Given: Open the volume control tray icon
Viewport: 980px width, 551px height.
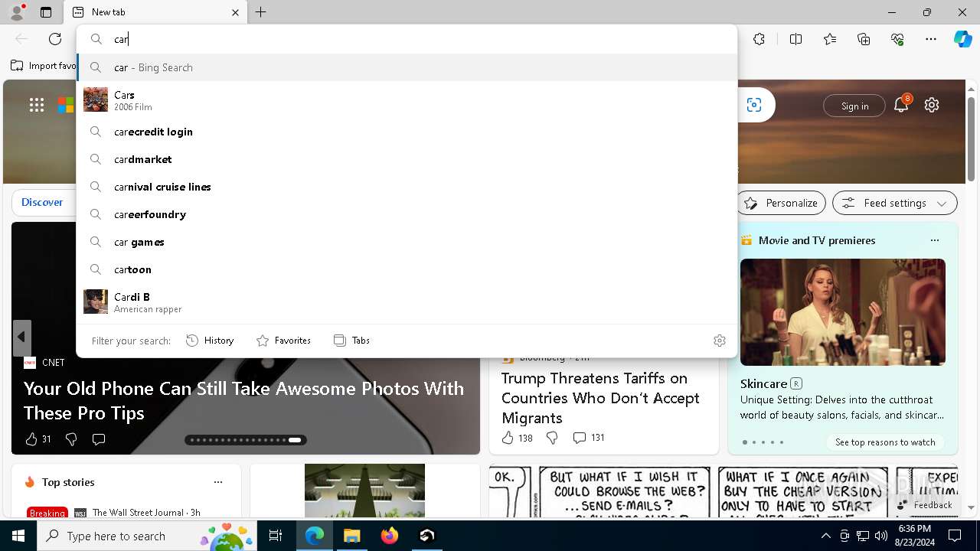Looking at the screenshot, I should click(x=880, y=536).
